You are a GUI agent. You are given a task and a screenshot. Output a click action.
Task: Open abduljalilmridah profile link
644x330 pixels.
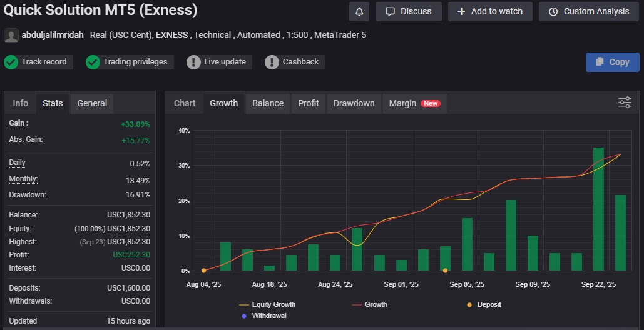pos(53,35)
